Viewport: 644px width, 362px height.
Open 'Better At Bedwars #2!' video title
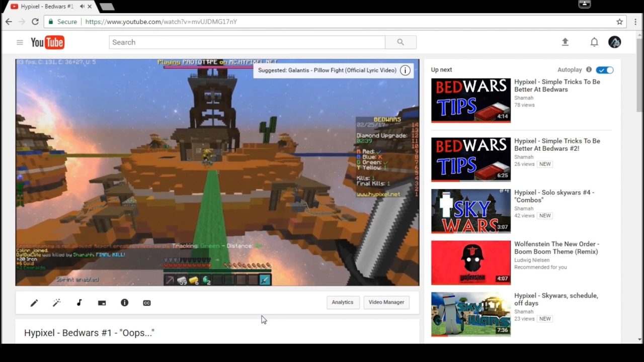point(557,145)
